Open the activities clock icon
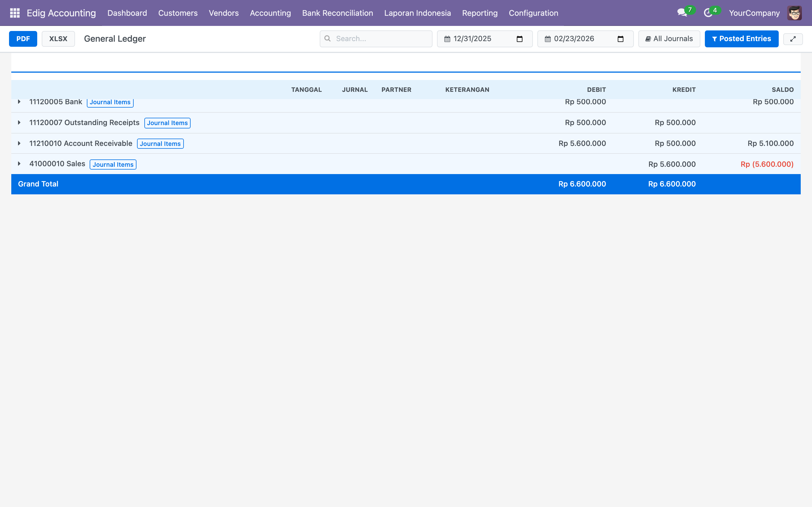 (x=708, y=13)
